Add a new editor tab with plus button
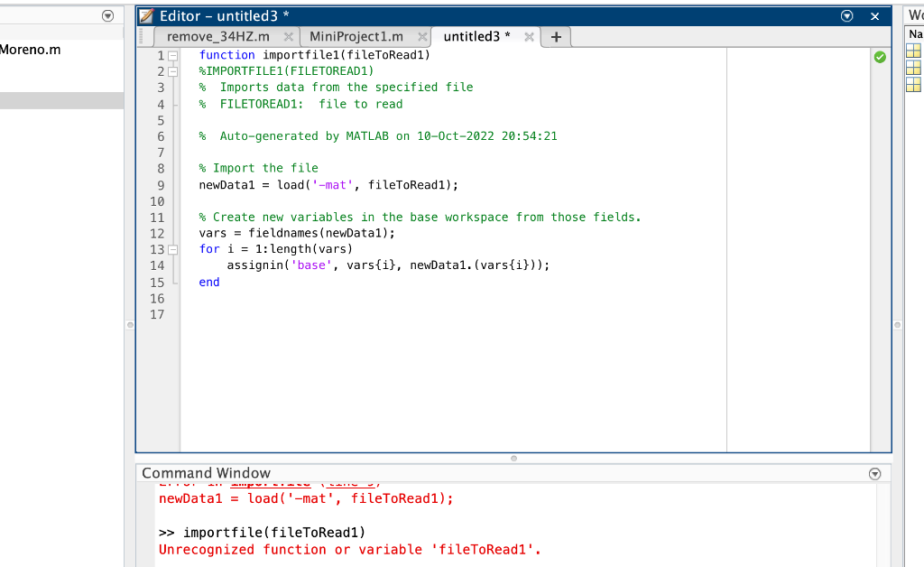This screenshot has height=567, width=924. click(556, 37)
